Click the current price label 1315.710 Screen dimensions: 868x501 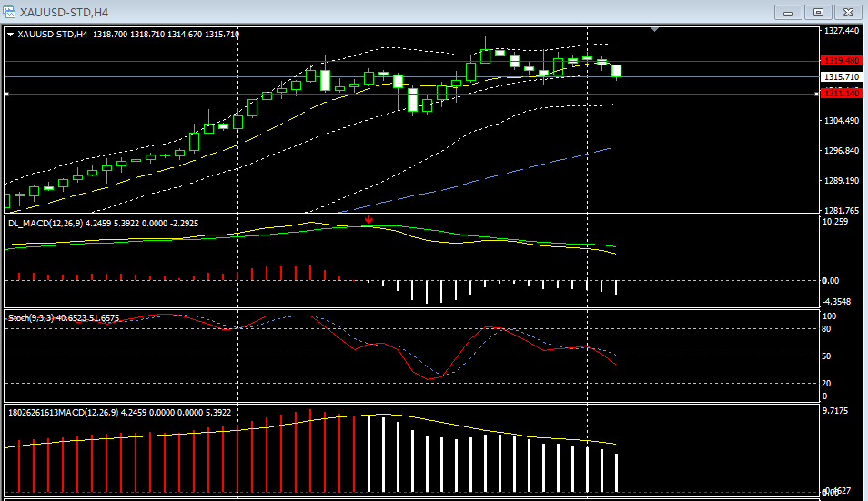coord(840,77)
